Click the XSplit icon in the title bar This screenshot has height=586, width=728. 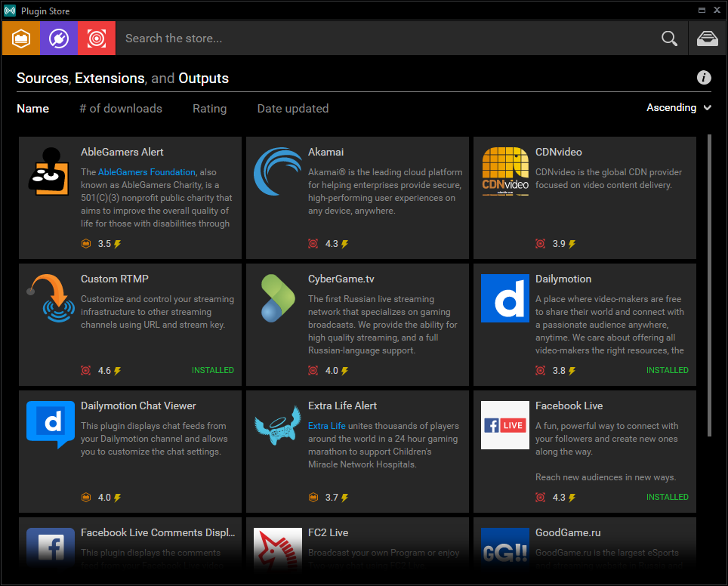(10, 11)
